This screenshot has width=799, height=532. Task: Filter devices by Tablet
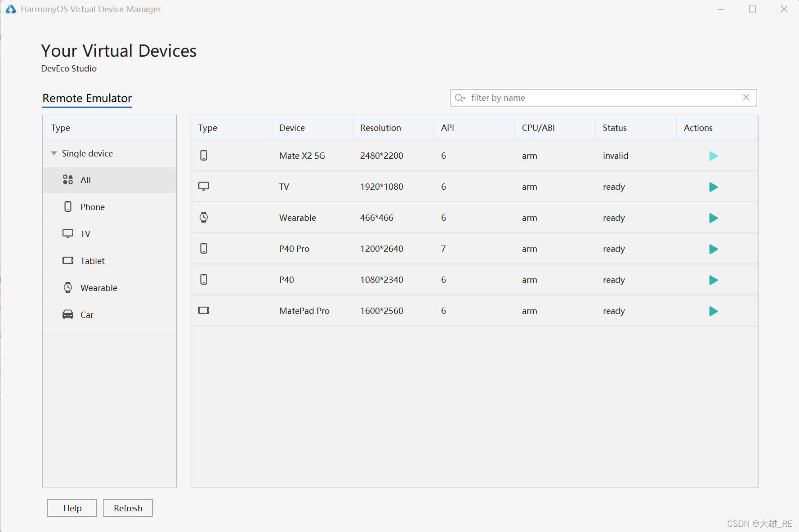(x=109, y=261)
